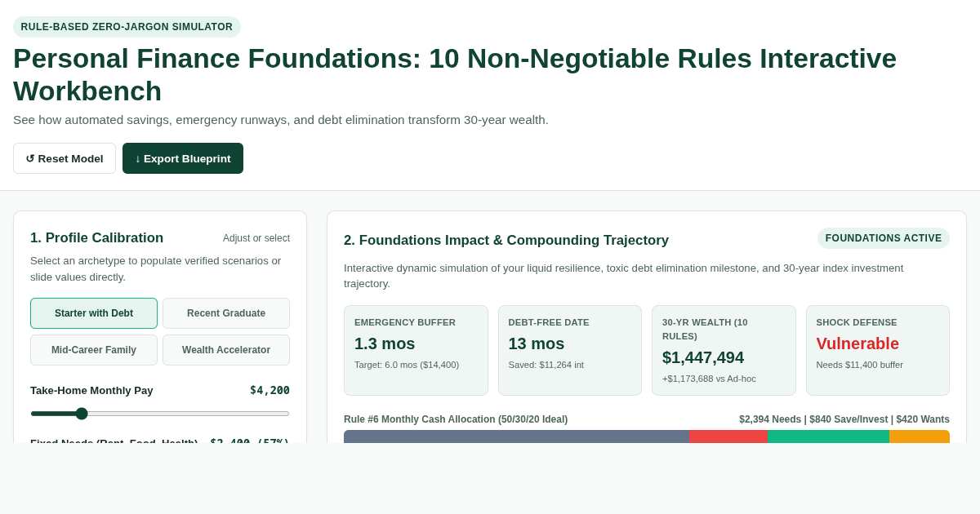Click the 13 mos debt-free value
Viewport: 980px width, 514px height.
pos(537,343)
